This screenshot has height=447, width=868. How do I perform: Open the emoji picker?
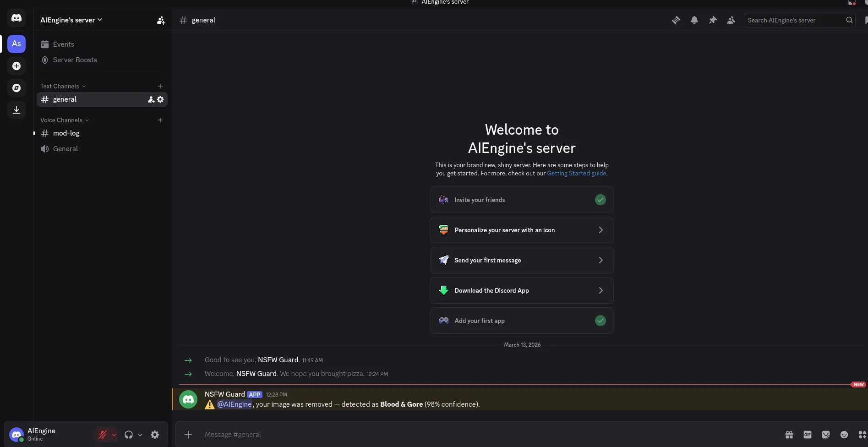(844, 435)
